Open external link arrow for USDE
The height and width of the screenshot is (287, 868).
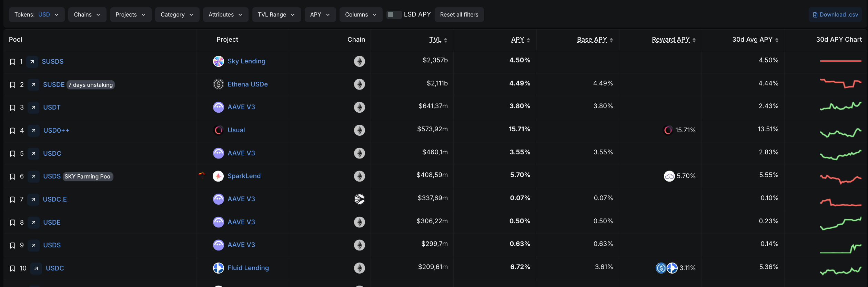(33, 223)
